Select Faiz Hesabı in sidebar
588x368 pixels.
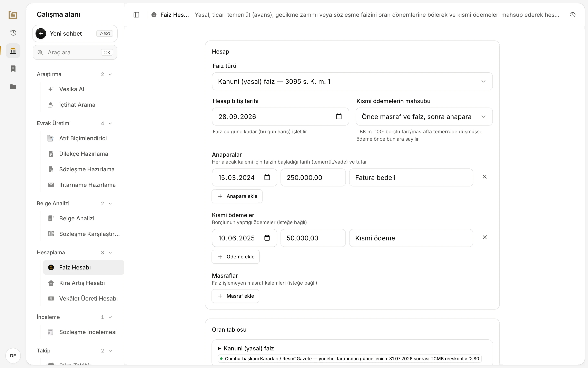tap(83, 267)
